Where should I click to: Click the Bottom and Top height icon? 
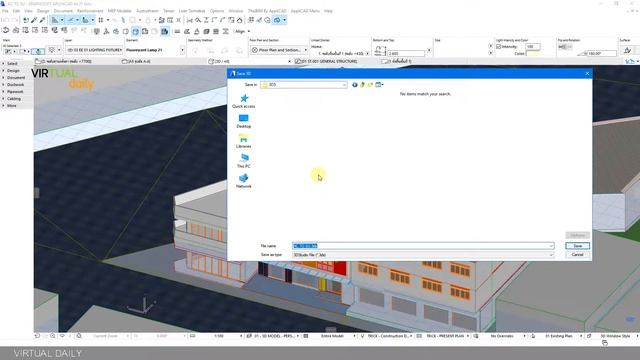click(x=380, y=51)
